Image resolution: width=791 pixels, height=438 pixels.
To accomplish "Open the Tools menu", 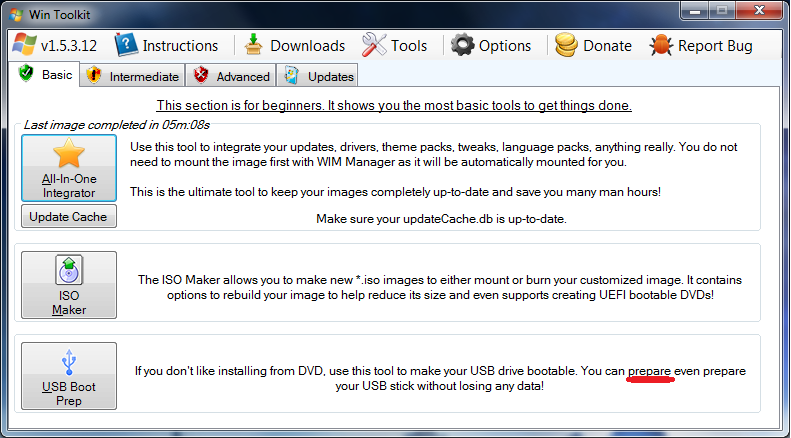I will (395, 45).
